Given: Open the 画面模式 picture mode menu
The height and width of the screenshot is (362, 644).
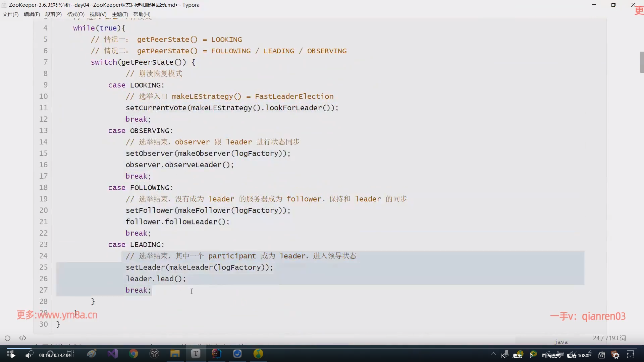Looking at the screenshot, I should tap(551, 355).
